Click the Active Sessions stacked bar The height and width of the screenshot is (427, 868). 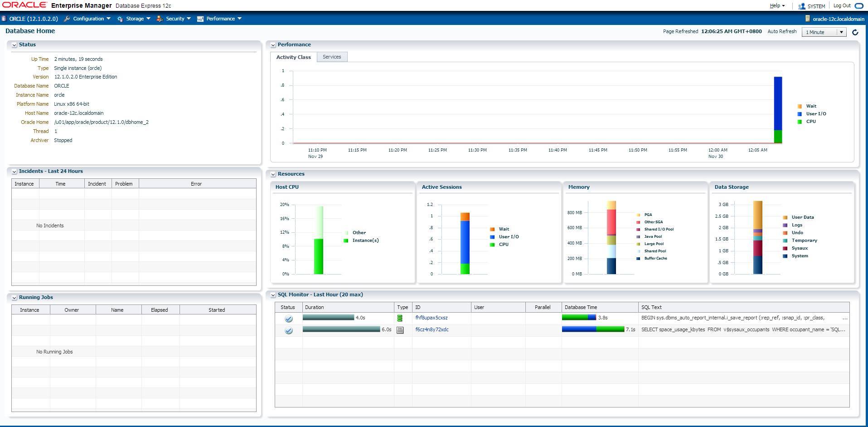tap(465, 243)
